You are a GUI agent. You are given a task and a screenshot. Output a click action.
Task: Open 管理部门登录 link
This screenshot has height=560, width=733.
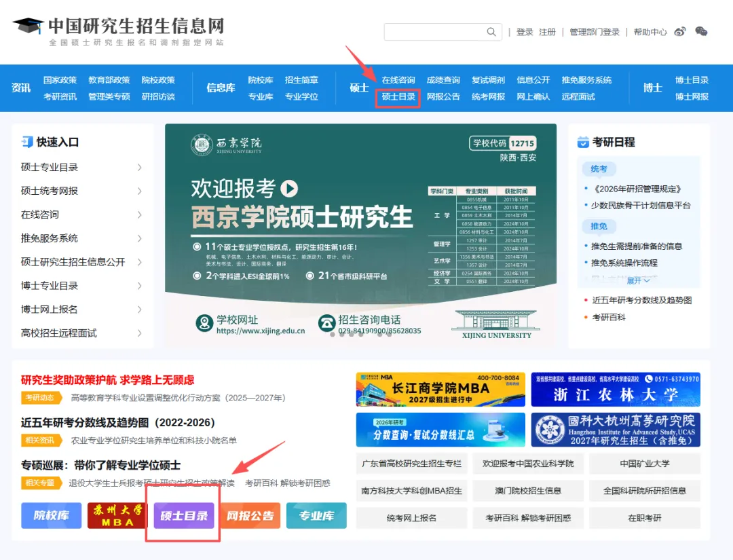594,32
